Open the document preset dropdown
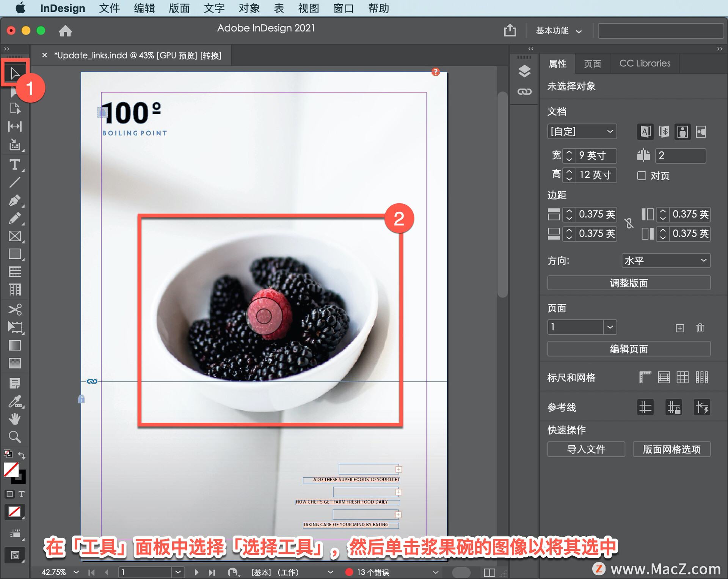728x579 pixels. 582,132
